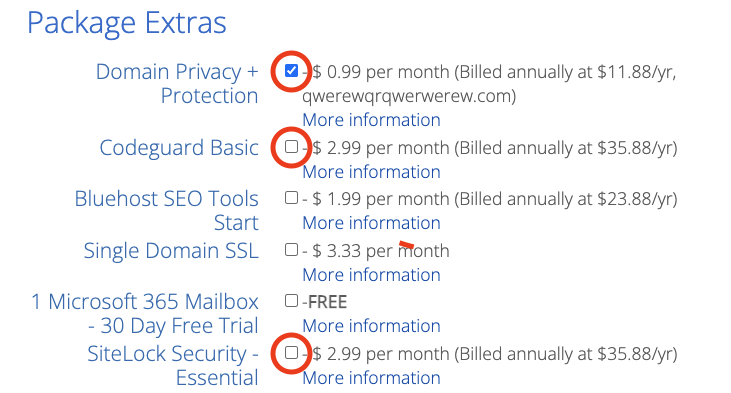Click the SiteLock Security - Essential label
Screen dimensions: 731x393
pyautogui.click(x=172, y=366)
